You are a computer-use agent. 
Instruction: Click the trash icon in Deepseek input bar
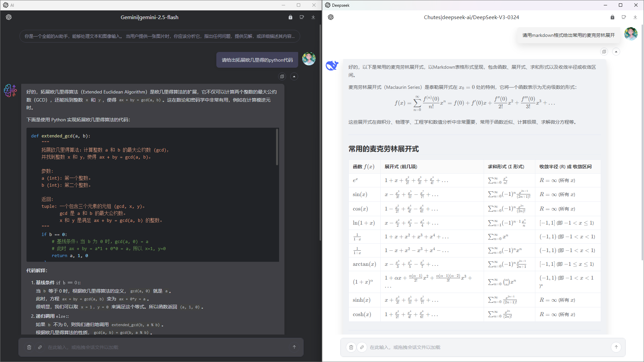click(351, 347)
